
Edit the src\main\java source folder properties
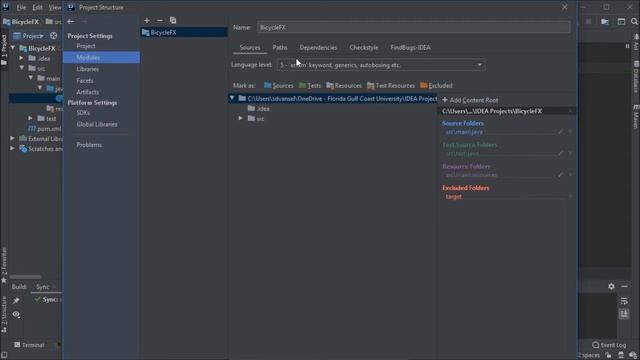click(560, 132)
